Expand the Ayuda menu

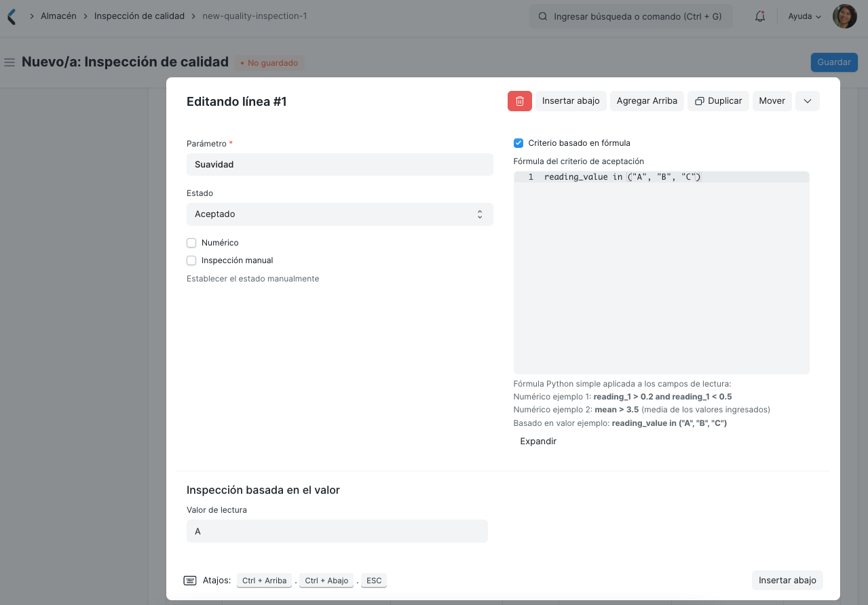click(804, 16)
